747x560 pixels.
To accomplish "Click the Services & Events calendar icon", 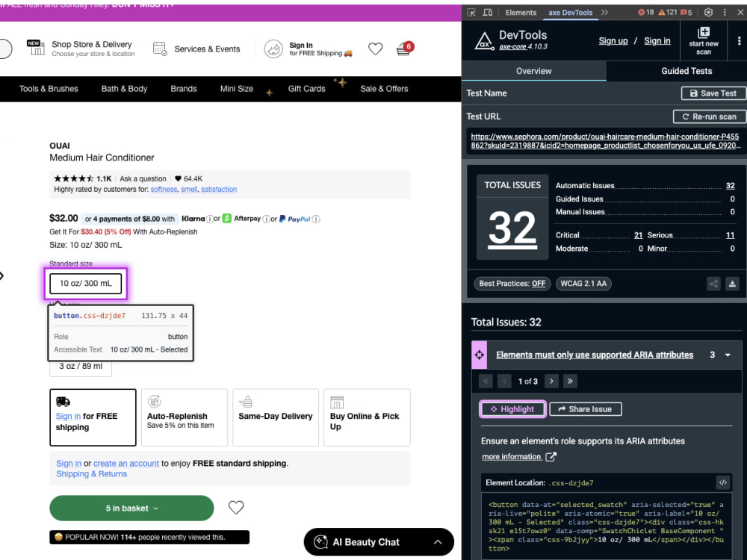I will pyautogui.click(x=160, y=49).
